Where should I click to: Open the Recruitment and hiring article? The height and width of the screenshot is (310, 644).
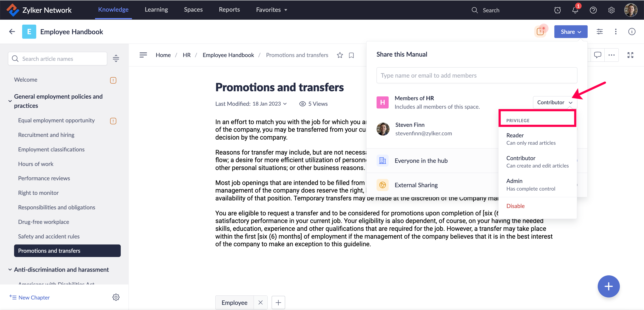tap(46, 135)
